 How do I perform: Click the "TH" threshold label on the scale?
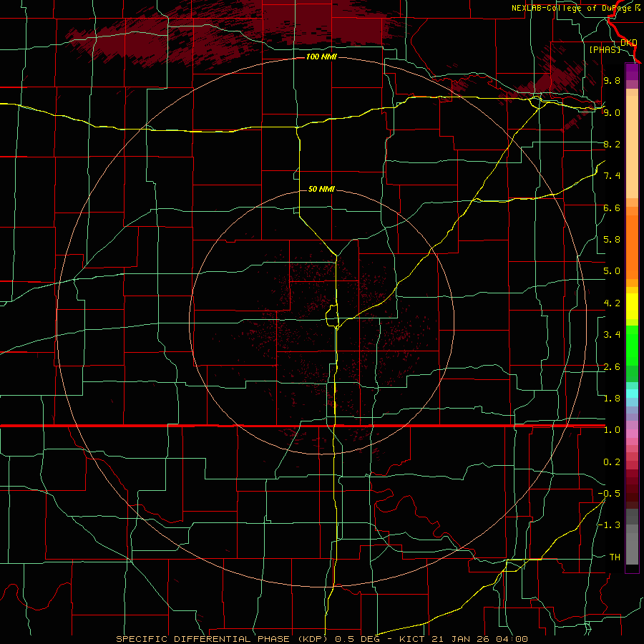(615, 557)
